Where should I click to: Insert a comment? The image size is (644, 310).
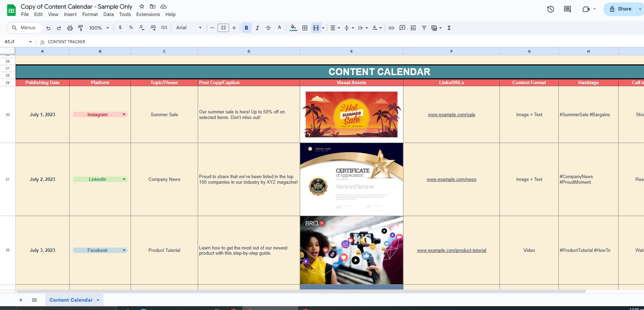coord(402,28)
